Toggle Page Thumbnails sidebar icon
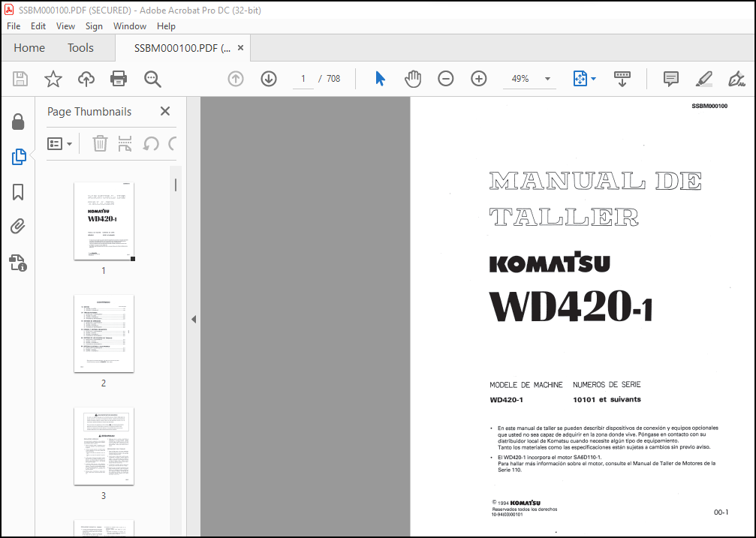Screen dimensions: 756x538 tap(18, 157)
